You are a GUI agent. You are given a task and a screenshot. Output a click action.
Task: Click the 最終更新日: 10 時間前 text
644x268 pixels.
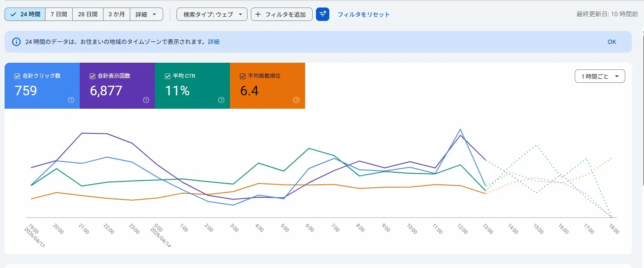(607, 14)
